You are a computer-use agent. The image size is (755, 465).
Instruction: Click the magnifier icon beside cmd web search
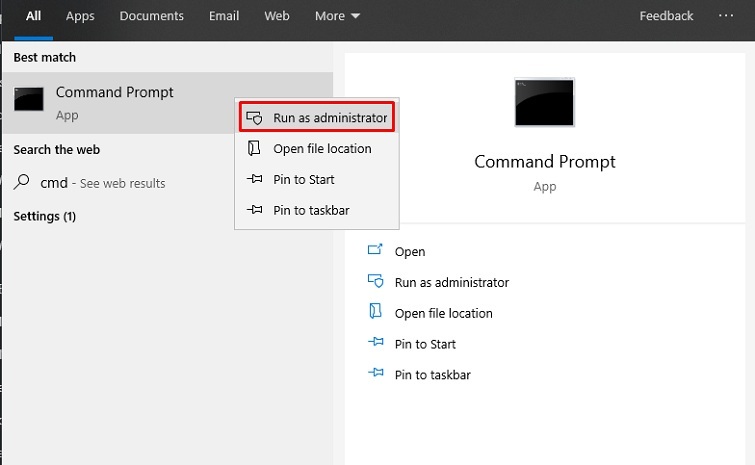pyautogui.click(x=22, y=183)
